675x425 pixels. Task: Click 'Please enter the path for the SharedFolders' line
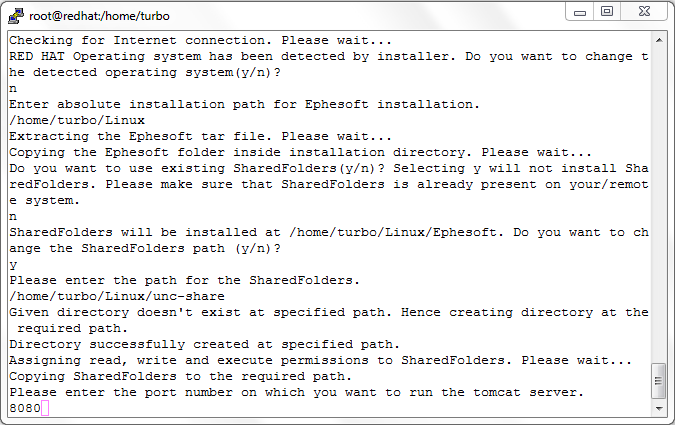point(184,280)
